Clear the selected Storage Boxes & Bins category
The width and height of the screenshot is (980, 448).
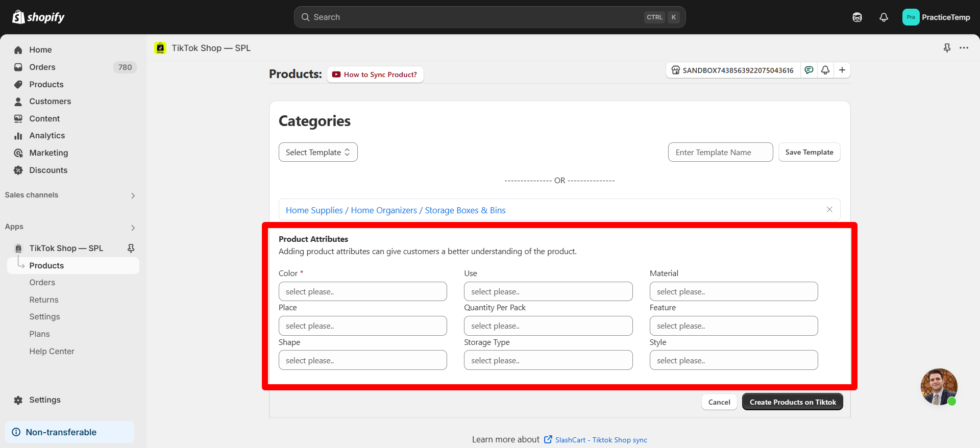[829, 210]
